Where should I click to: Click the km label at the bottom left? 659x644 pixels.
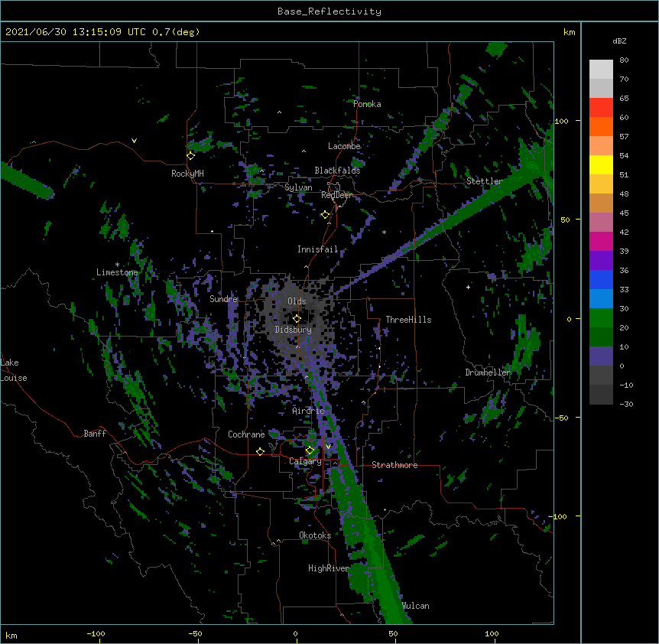[x=11, y=636]
